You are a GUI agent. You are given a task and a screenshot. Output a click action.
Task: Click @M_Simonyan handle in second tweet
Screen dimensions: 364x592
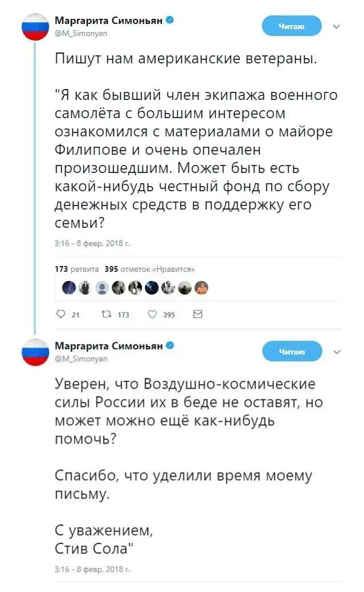click(x=80, y=359)
